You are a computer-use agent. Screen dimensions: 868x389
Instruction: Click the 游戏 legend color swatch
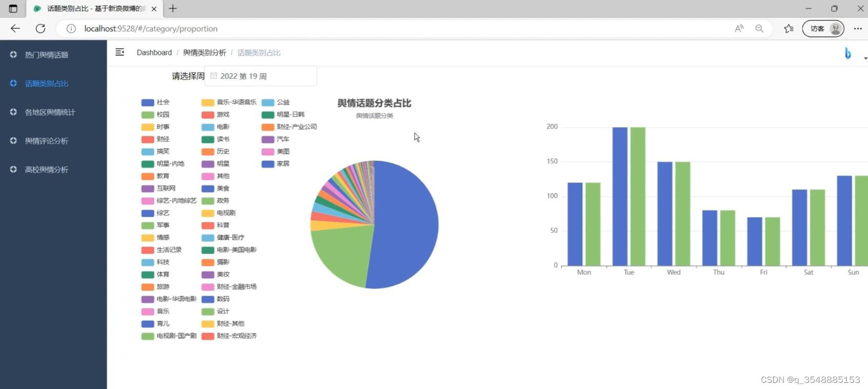208,115
